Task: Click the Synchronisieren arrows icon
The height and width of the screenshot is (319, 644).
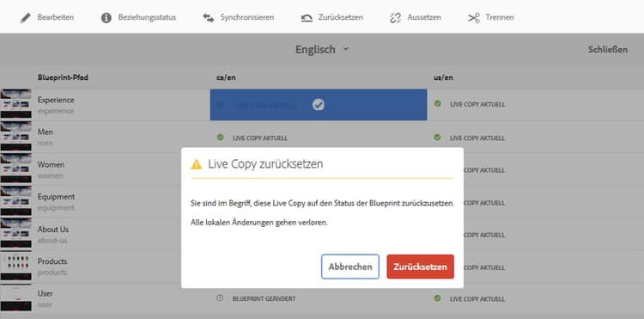Action: (209, 18)
